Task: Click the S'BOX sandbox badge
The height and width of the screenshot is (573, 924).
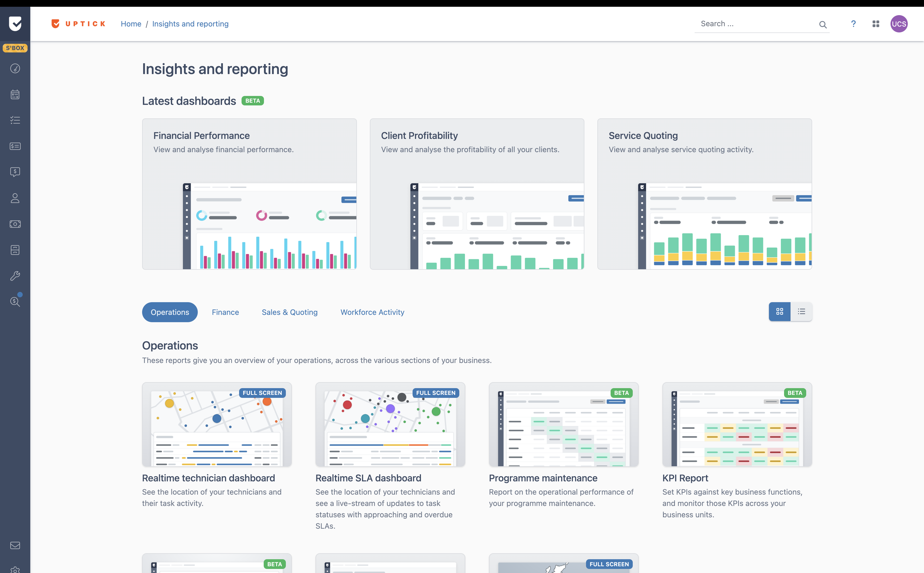Action: (x=15, y=48)
